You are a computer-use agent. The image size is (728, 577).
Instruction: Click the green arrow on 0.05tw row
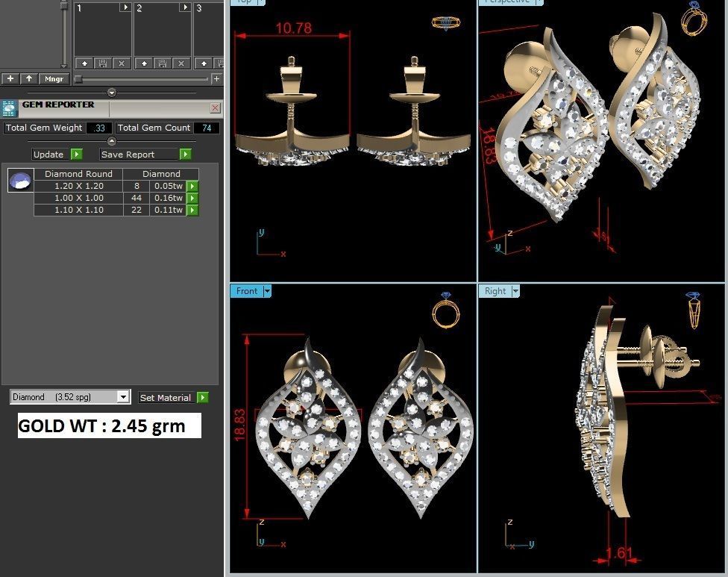click(x=192, y=186)
